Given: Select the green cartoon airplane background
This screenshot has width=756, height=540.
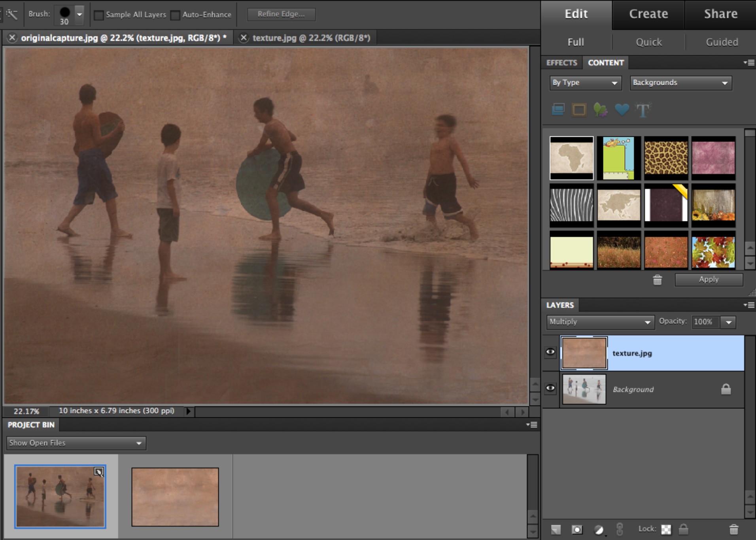Looking at the screenshot, I should (619, 158).
